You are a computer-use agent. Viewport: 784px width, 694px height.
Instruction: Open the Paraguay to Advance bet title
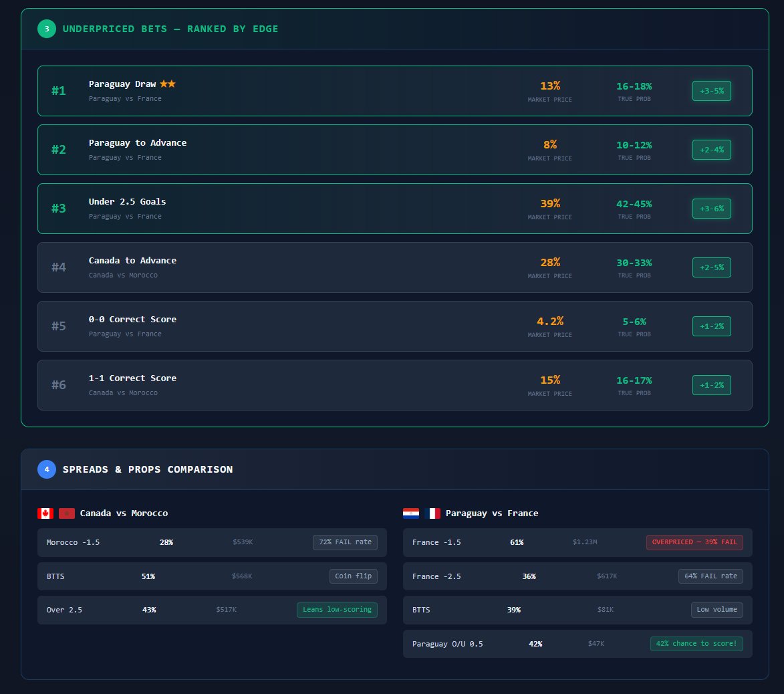pyautogui.click(x=138, y=142)
